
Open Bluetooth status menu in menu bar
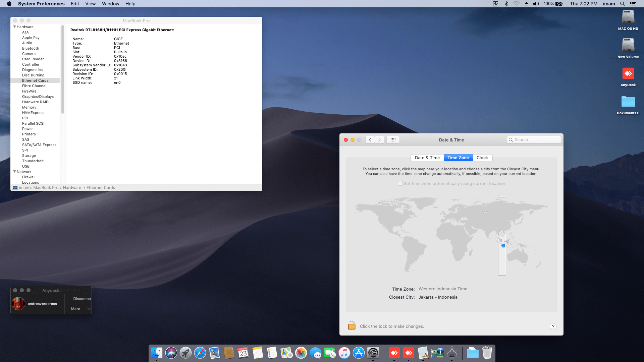tap(506, 4)
